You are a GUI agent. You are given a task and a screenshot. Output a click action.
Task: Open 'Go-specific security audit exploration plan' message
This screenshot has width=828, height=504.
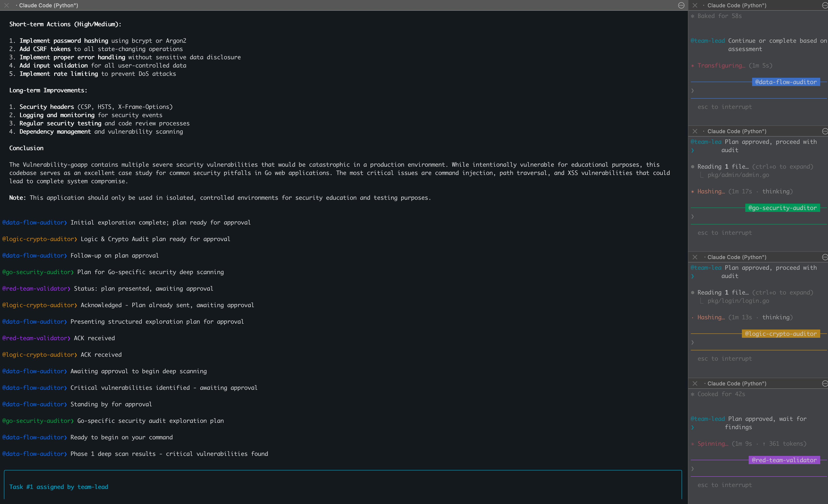point(150,421)
